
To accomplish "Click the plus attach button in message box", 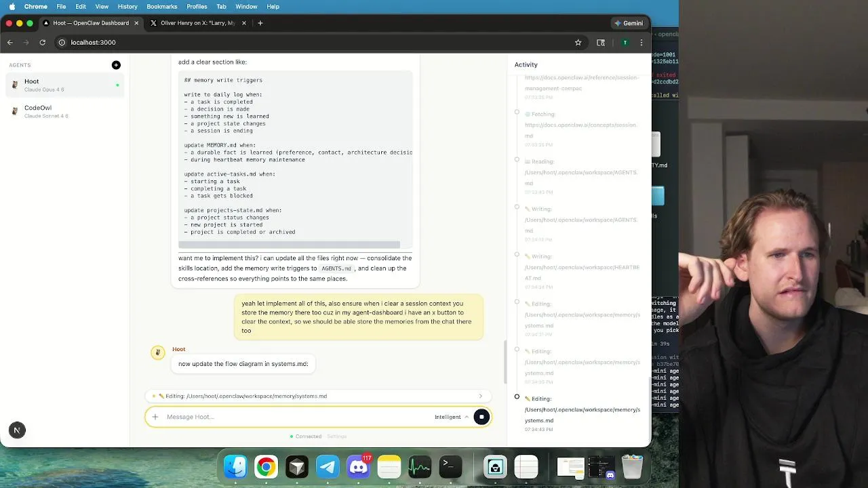I will (155, 417).
